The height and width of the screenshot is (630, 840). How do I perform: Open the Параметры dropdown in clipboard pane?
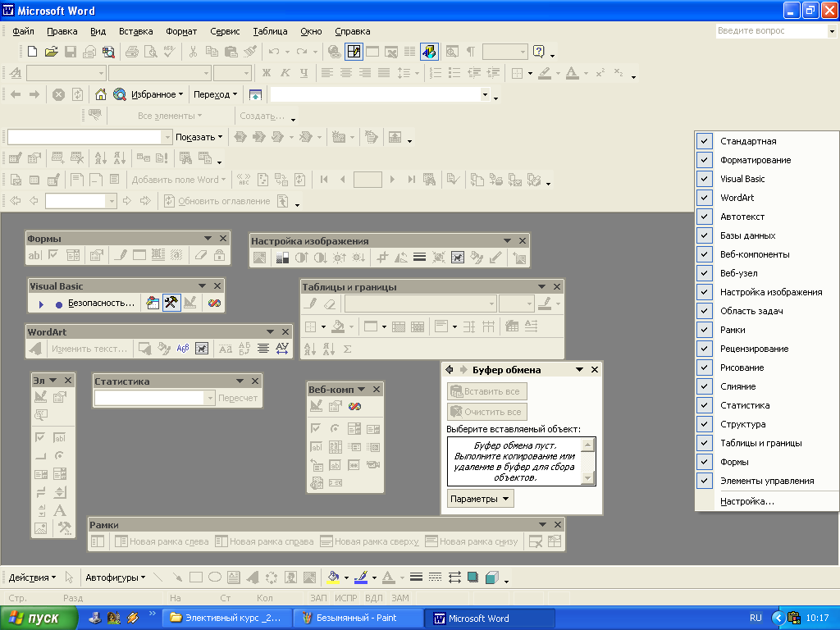[x=480, y=499]
